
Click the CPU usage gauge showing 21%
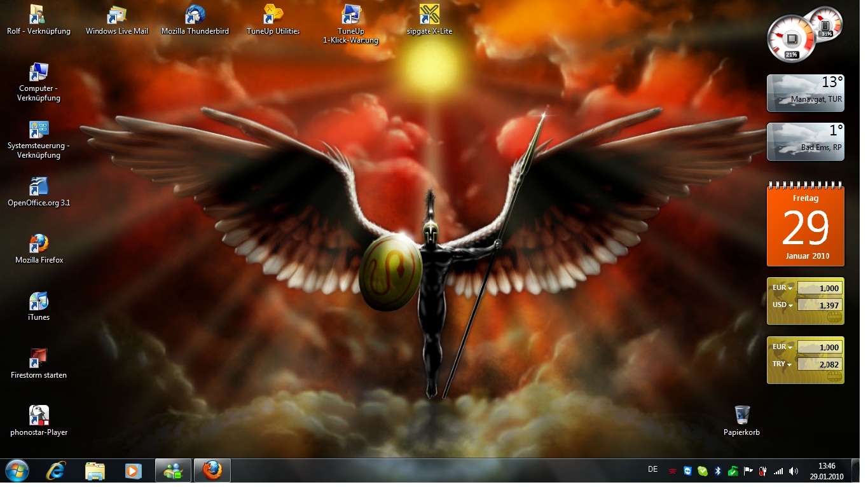790,39
